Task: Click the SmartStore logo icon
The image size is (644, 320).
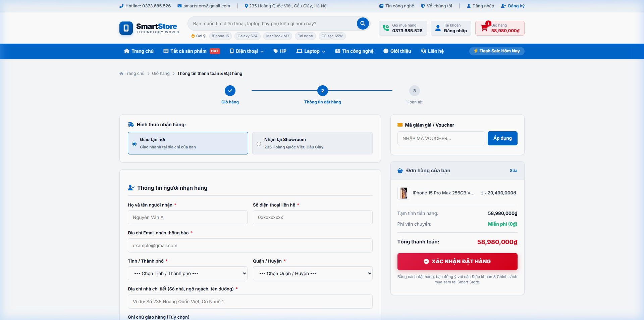Action: (x=126, y=28)
